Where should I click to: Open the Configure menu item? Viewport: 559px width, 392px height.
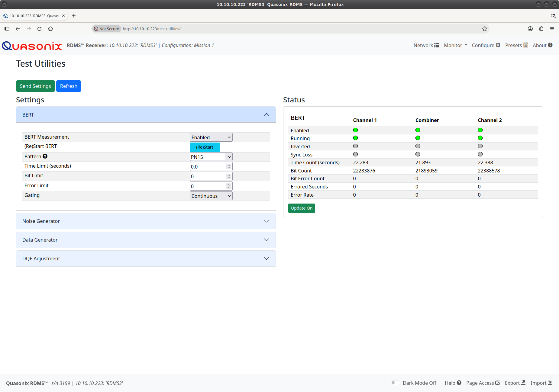tap(486, 45)
